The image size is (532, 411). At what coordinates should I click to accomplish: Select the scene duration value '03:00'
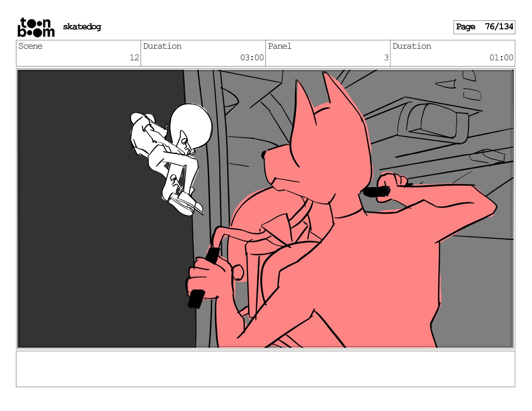[252, 58]
